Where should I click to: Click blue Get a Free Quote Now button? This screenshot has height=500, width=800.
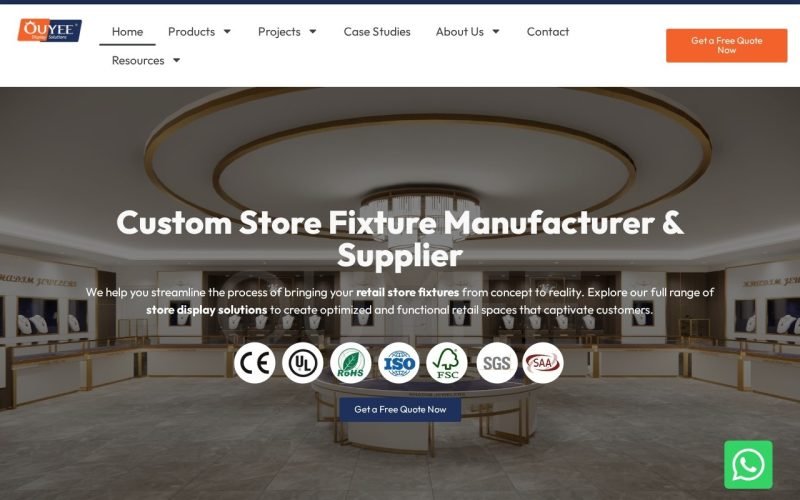click(400, 409)
